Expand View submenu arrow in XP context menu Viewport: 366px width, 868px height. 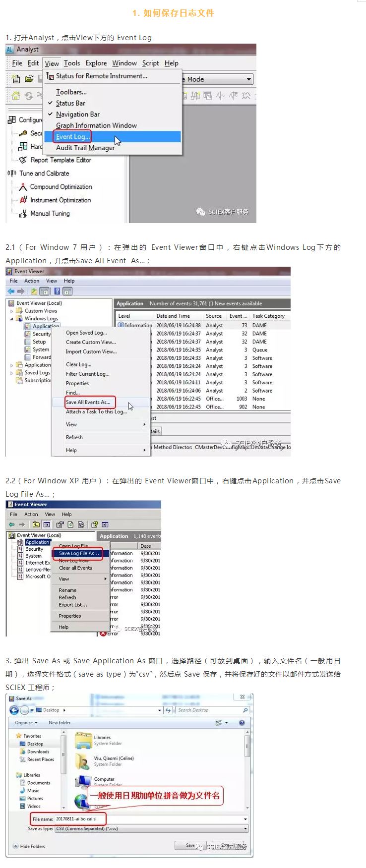coord(105,579)
